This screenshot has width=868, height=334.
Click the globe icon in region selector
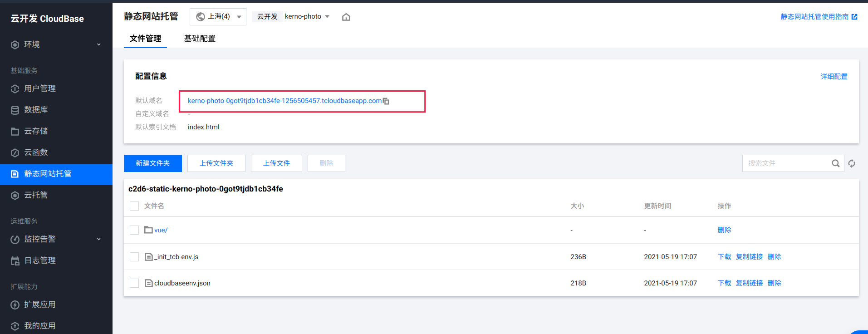click(200, 17)
